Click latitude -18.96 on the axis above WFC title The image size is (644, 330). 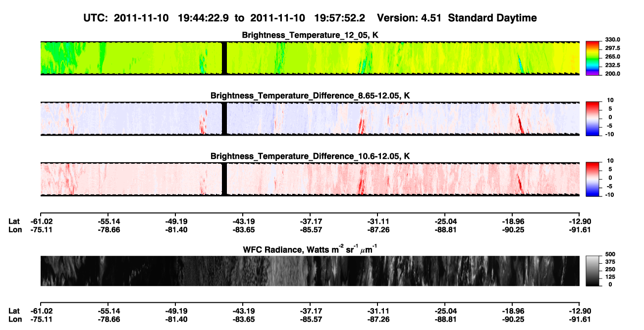tap(514, 221)
